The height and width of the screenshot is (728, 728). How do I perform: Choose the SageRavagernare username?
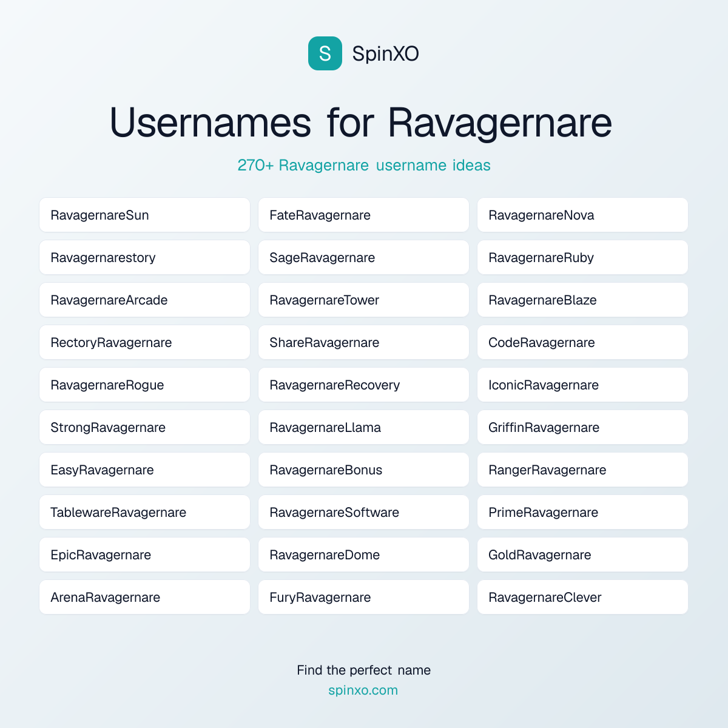click(363, 257)
